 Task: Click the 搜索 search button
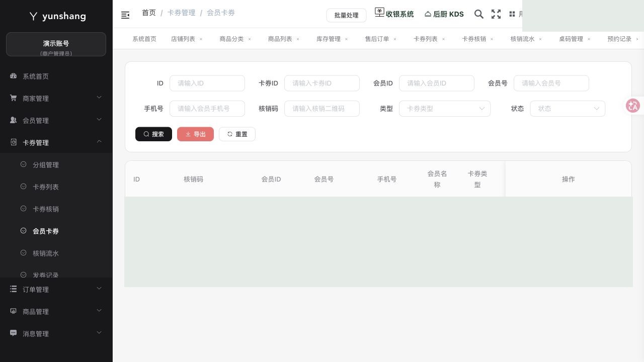coord(153,134)
